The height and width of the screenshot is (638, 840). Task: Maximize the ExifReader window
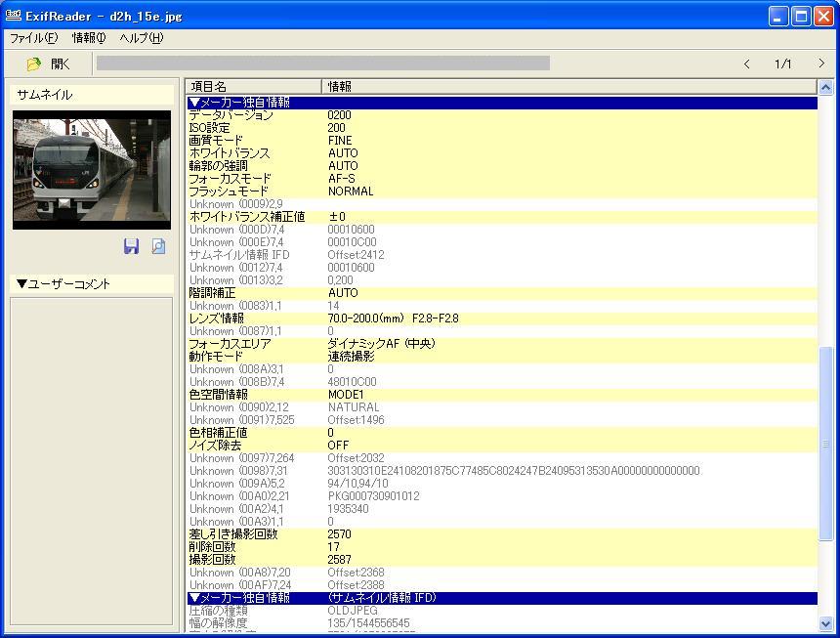pos(802,16)
